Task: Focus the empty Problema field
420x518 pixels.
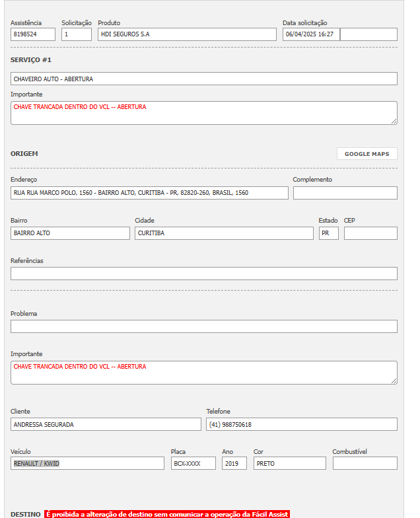Action: coord(204,326)
